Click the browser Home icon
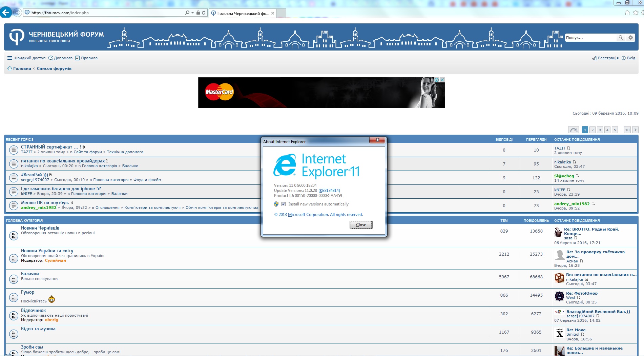 point(627,13)
